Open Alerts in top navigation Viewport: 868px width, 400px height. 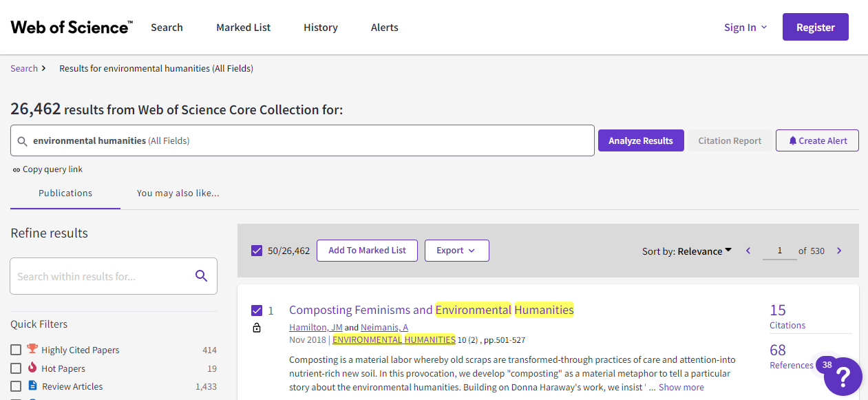(x=385, y=28)
